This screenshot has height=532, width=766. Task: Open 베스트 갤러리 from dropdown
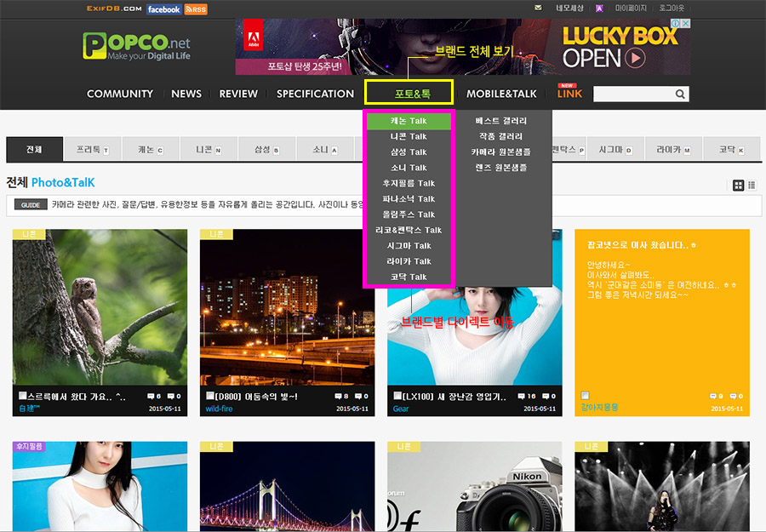[501, 121]
